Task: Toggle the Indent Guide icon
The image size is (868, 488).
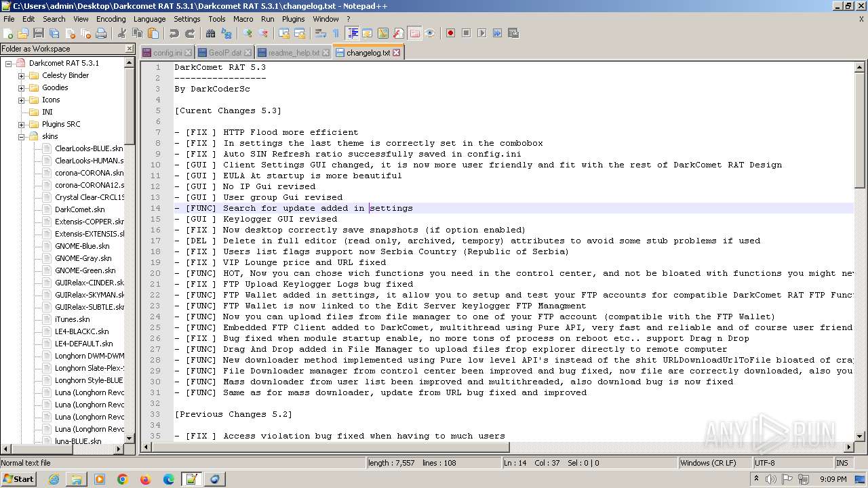Action: [352, 33]
